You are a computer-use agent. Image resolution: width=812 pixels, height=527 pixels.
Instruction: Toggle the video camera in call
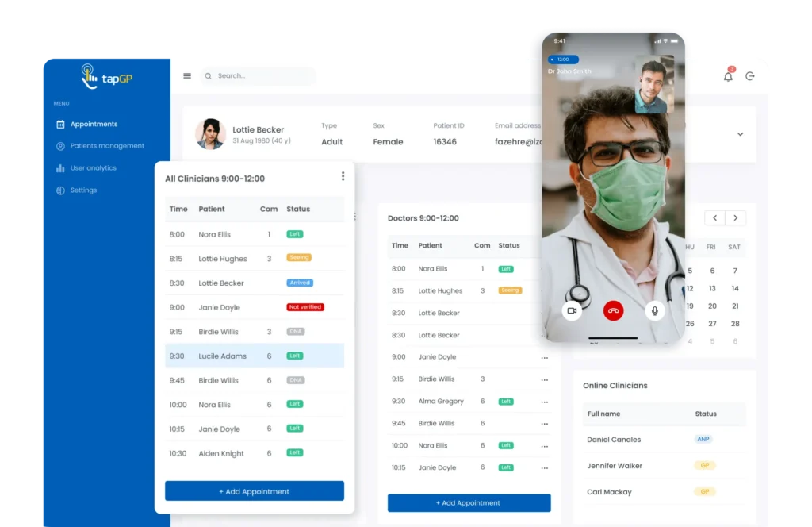tap(572, 310)
